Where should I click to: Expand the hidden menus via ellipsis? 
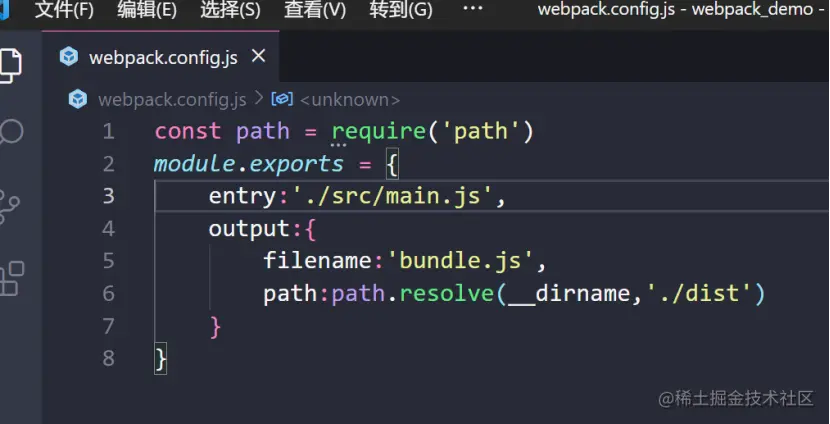[x=472, y=8]
